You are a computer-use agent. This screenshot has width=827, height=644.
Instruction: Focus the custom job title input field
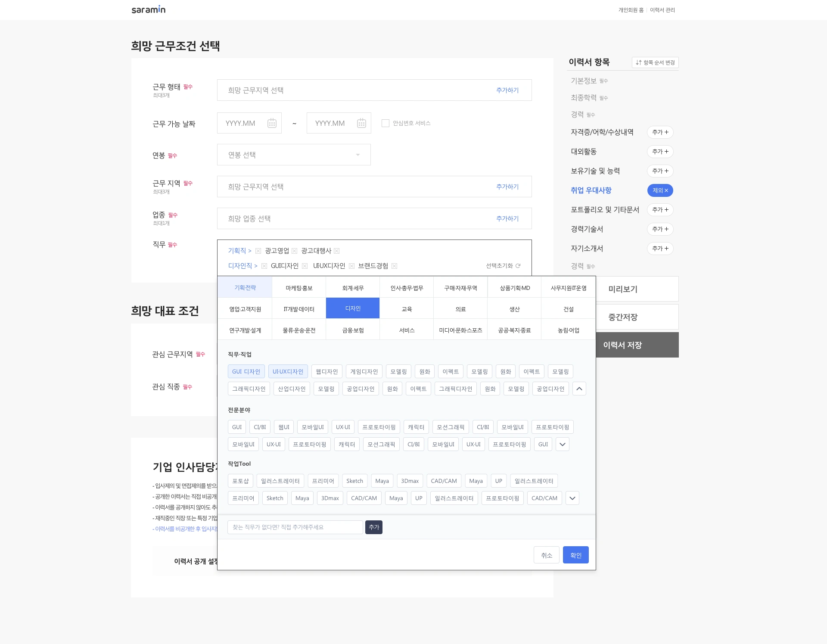(x=295, y=527)
